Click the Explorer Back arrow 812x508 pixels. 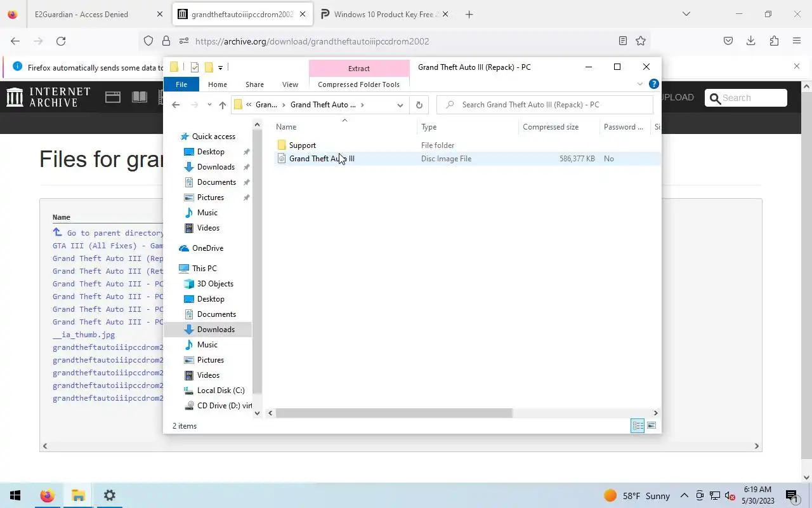click(176, 105)
